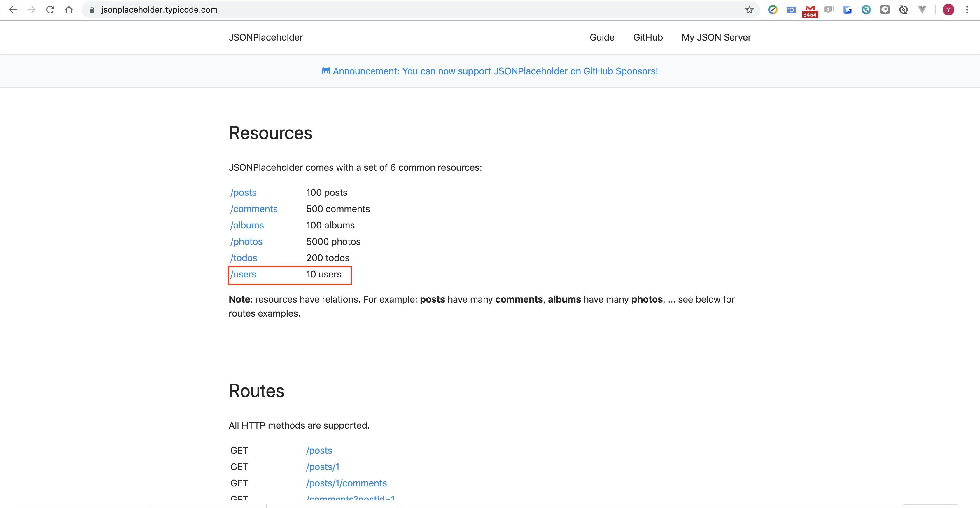980x508 pixels.
Task: Go to the browser home page
Action: (69, 10)
